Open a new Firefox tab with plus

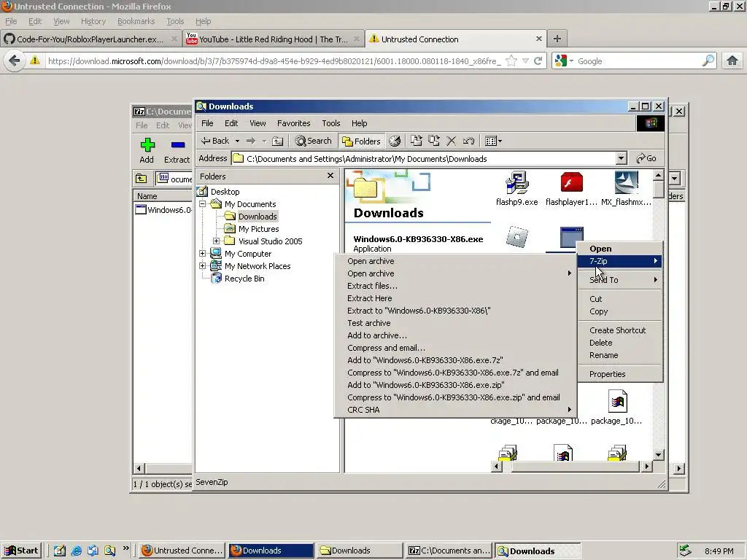coord(557,39)
